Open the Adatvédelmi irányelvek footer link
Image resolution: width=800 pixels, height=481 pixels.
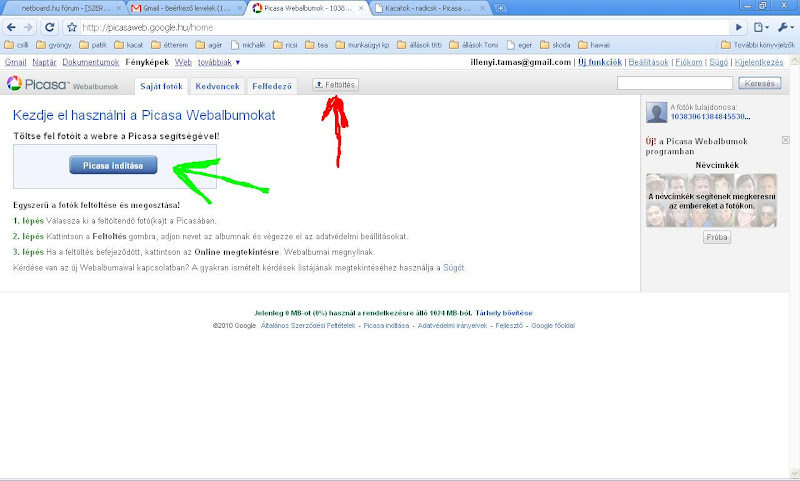pos(452,325)
